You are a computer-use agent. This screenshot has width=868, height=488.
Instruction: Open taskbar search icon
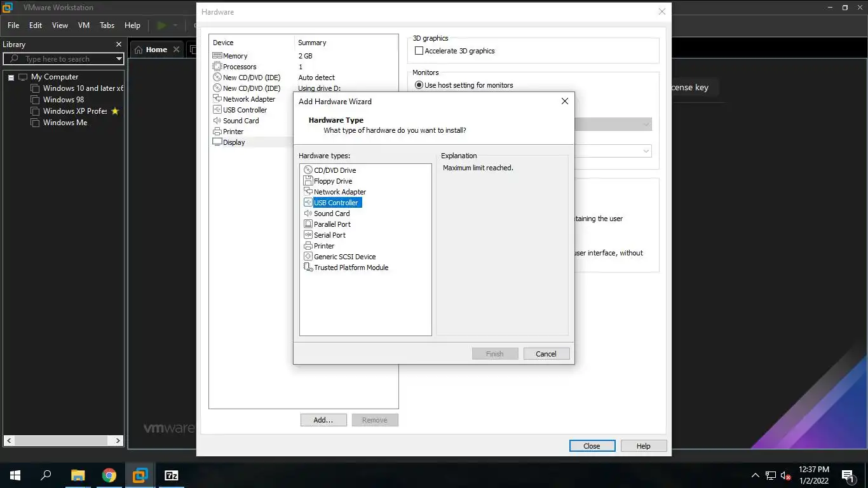tap(46, 475)
